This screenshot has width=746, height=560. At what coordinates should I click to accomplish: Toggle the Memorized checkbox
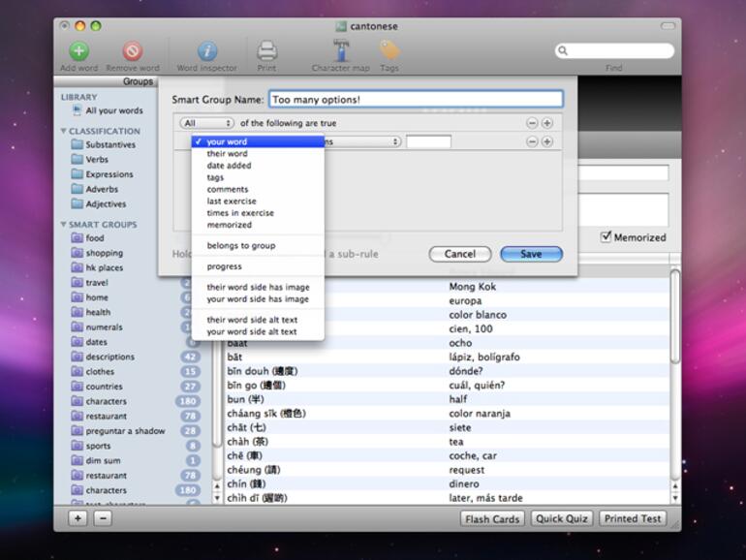(606, 237)
